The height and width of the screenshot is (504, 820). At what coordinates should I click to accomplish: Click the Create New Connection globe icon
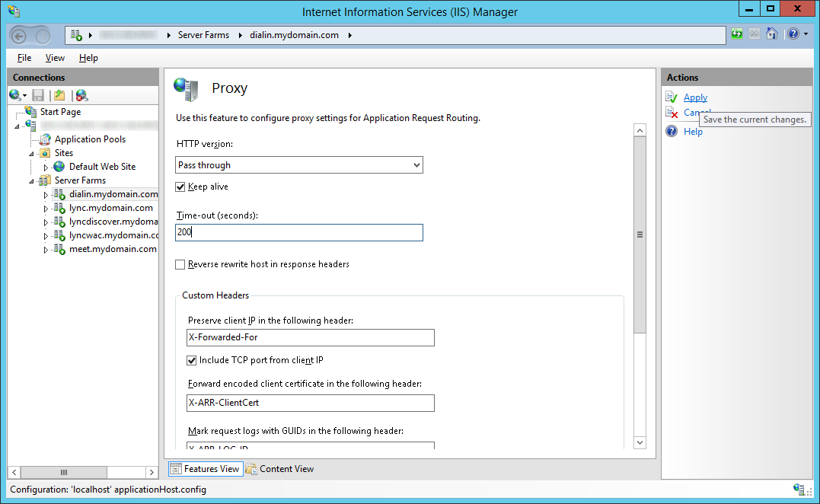(14, 95)
